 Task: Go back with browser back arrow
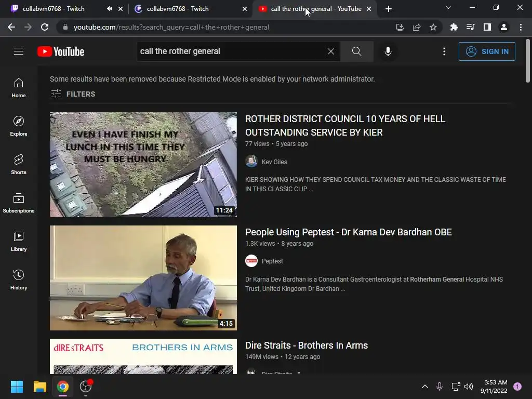click(11, 27)
